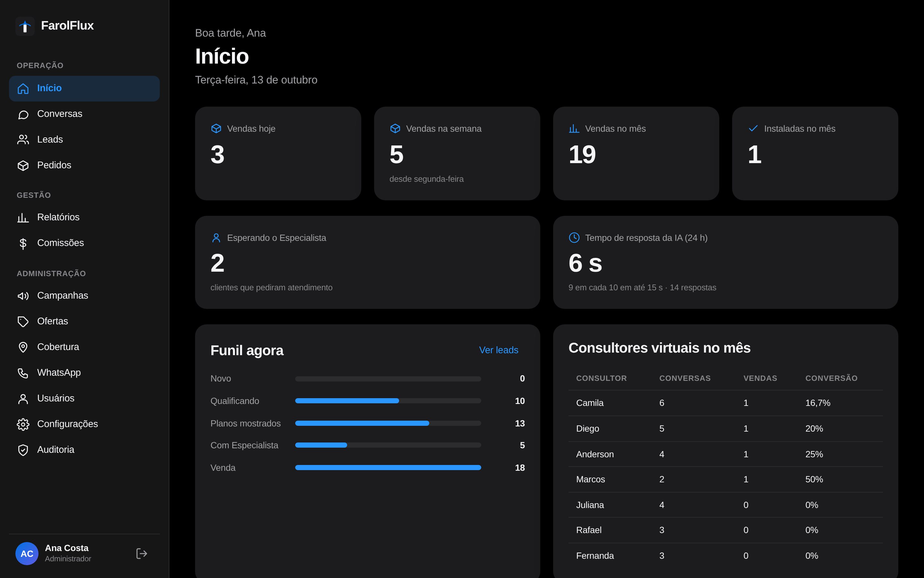This screenshot has height=578, width=924.
Task: Click the gear icon for Configurações
Action: [23, 424]
